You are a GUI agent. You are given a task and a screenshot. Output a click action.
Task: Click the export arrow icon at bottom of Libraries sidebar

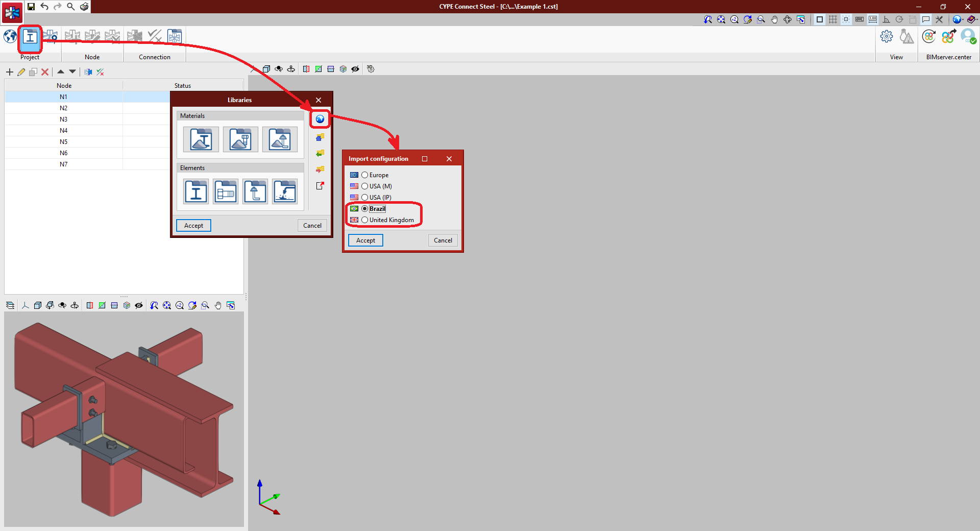[320, 186]
